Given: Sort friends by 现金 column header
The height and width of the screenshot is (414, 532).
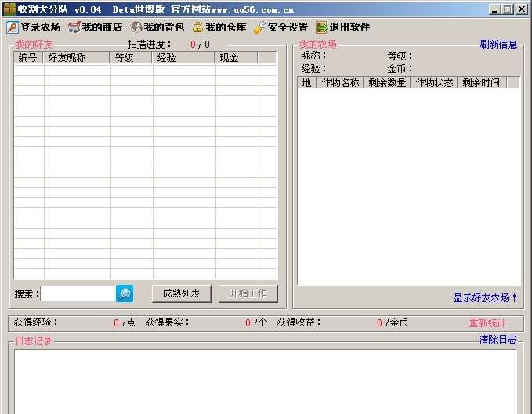Looking at the screenshot, I should [237, 58].
